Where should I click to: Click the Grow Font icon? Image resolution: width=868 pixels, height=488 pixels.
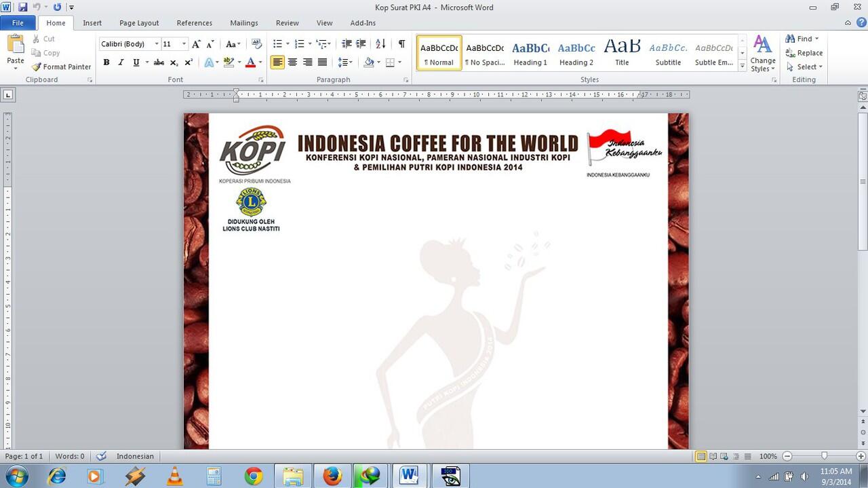[x=196, y=44]
